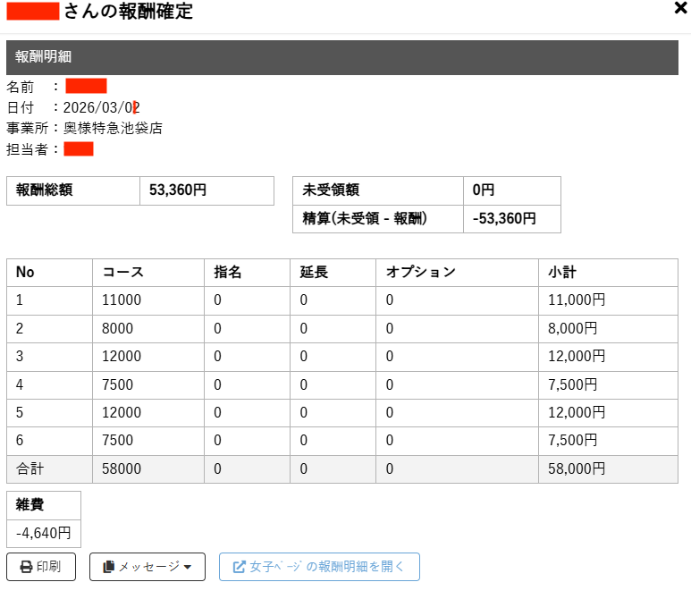691x616 pixels.
Task: Open 女子ページの報酬明細を開く link
Action: point(327,567)
